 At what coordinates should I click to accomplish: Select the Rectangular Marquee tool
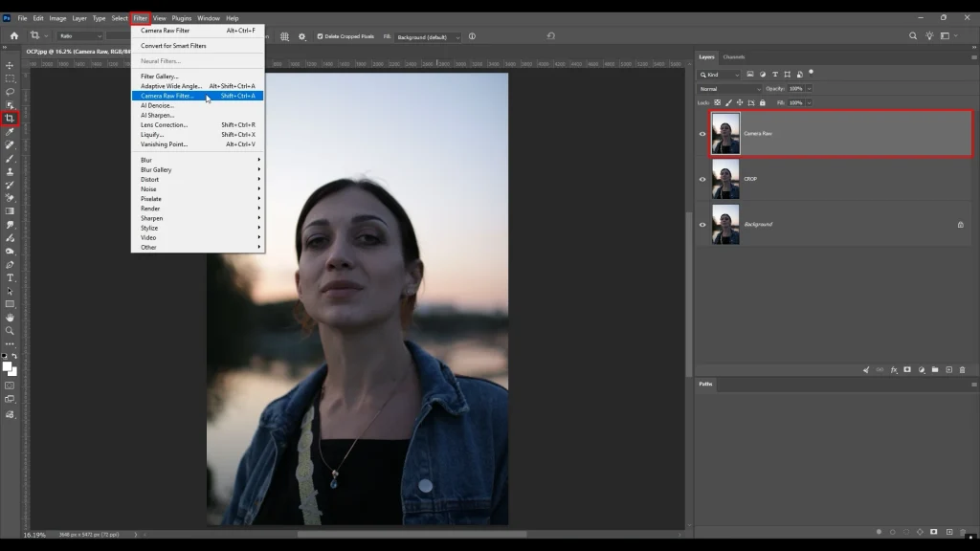[10, 78]
